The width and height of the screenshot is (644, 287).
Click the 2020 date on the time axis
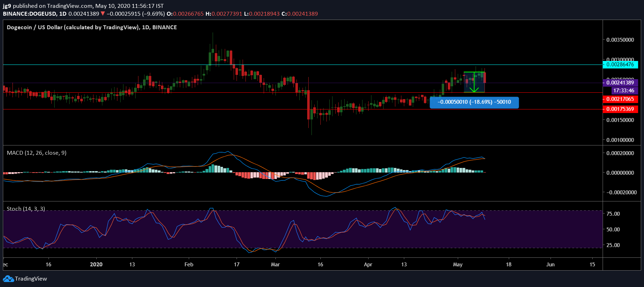[x=96, y=265]
